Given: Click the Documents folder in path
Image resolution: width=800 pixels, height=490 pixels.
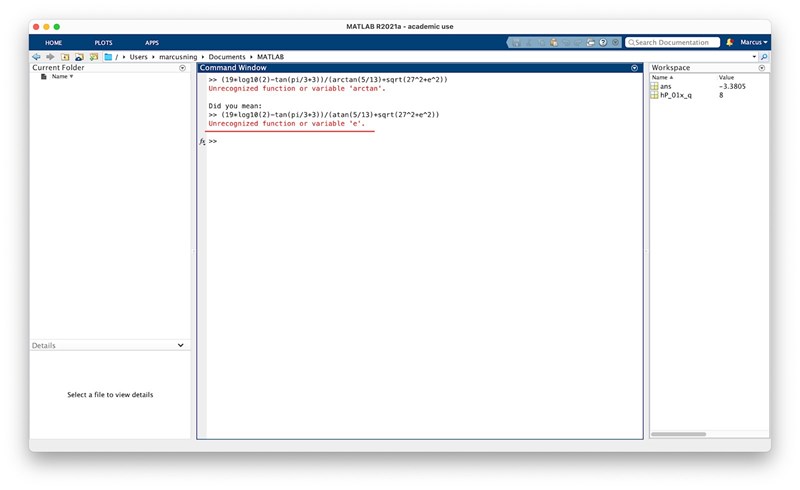Looking at the screenshot, I should point(228,57).
